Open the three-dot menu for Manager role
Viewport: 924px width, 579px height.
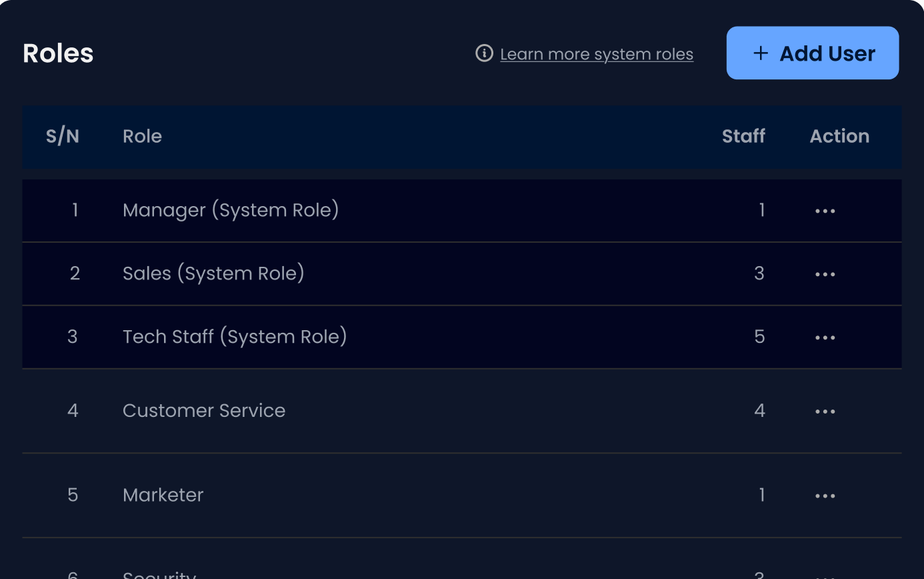point(825,211)
